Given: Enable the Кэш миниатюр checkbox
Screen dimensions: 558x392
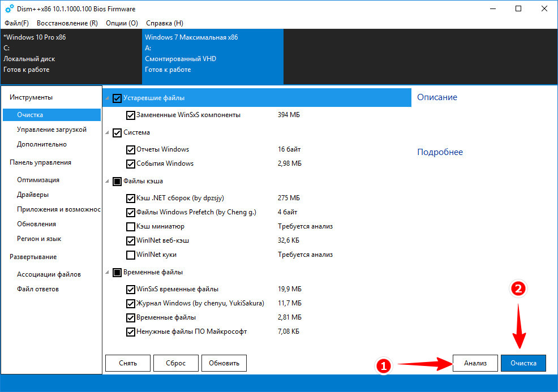Looking at the screenshot, I should 131,227.
